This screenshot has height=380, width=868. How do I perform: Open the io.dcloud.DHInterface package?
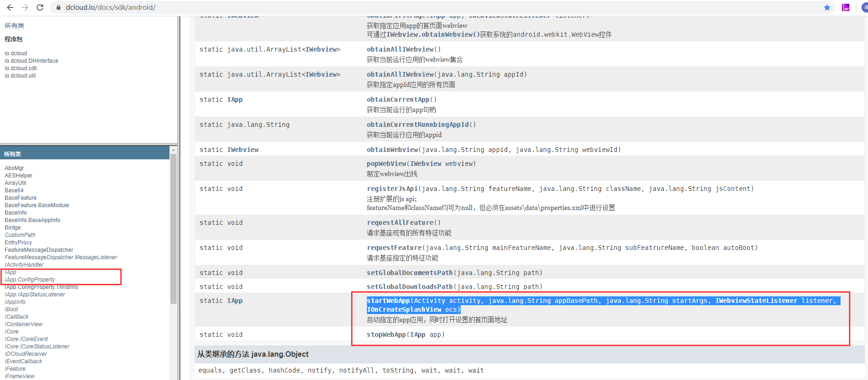coord(31,61)
